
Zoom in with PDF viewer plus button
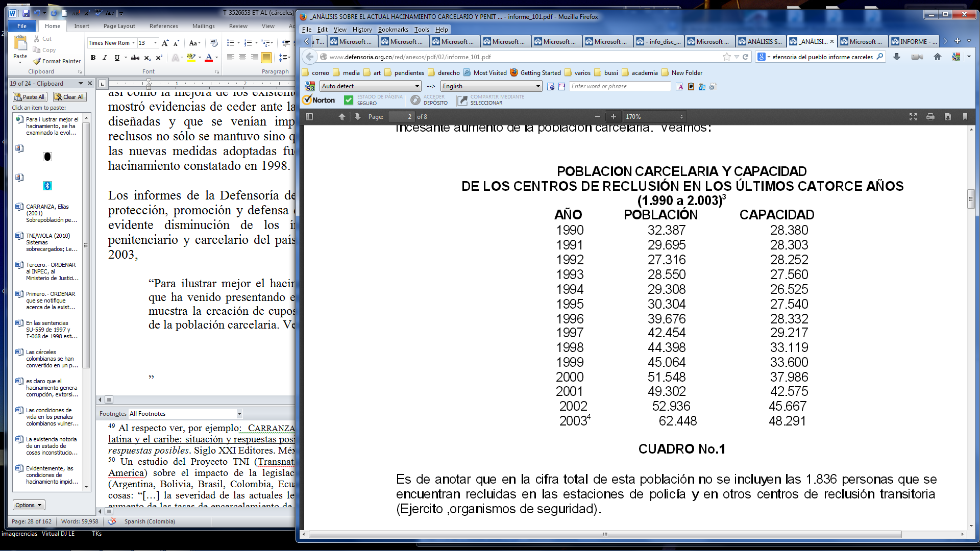[x=614, y=117]
